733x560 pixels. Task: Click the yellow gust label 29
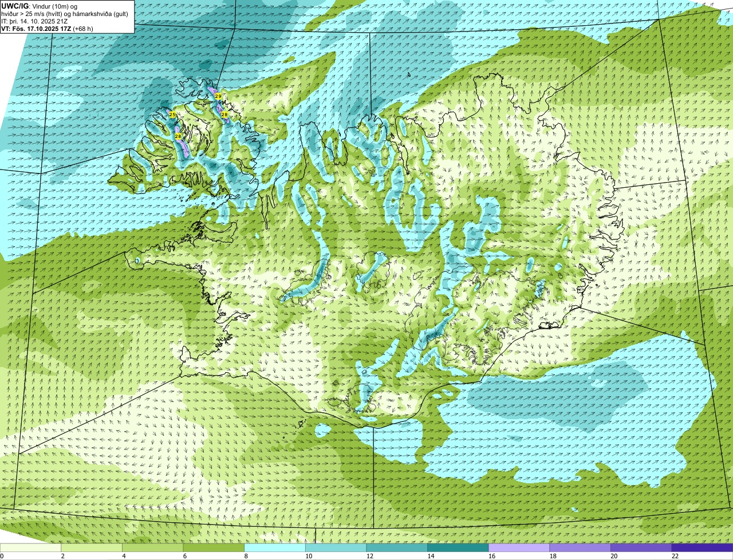point(218,96)
